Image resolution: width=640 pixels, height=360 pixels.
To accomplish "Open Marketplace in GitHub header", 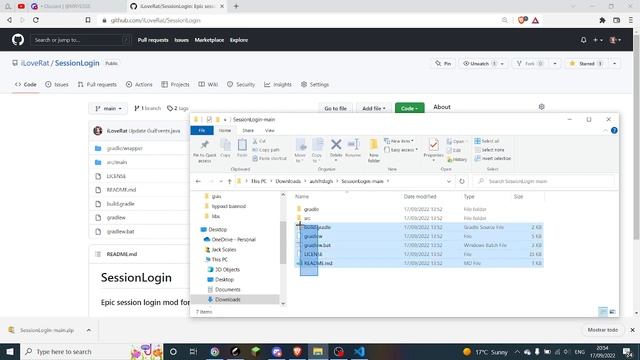I will click(209, 40).
